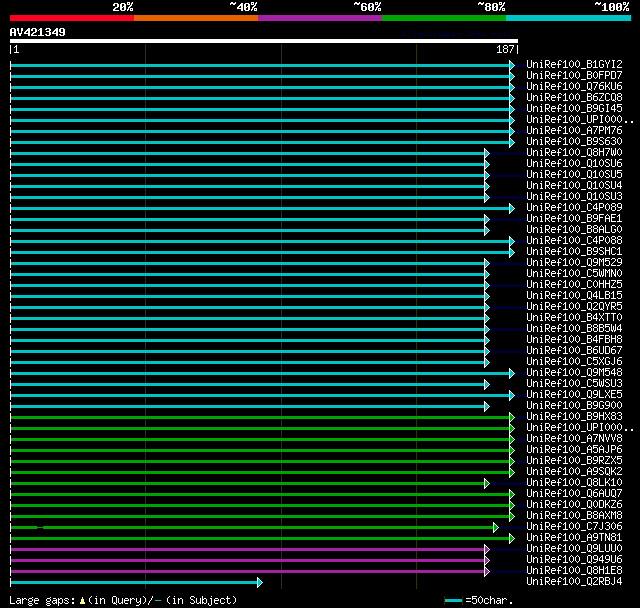Image resolution: width=640 pixels, height=608 pixels.
Task: Click the UniRef100_Q9LXE5 label
Action: point(574,395)
